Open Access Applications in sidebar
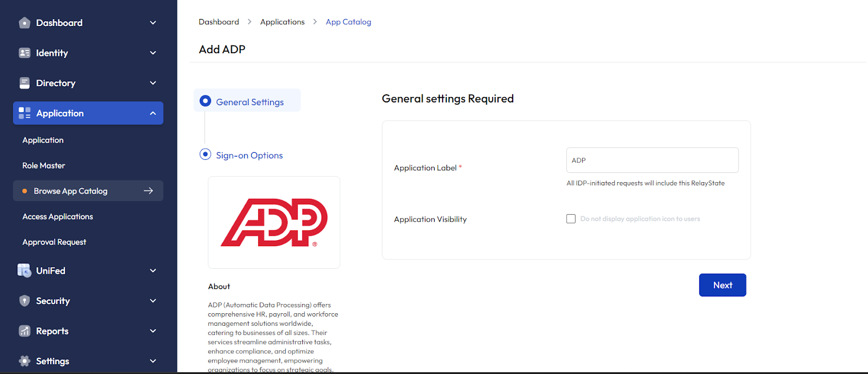Viewport: 868px width, 374px height. point(58,216)
